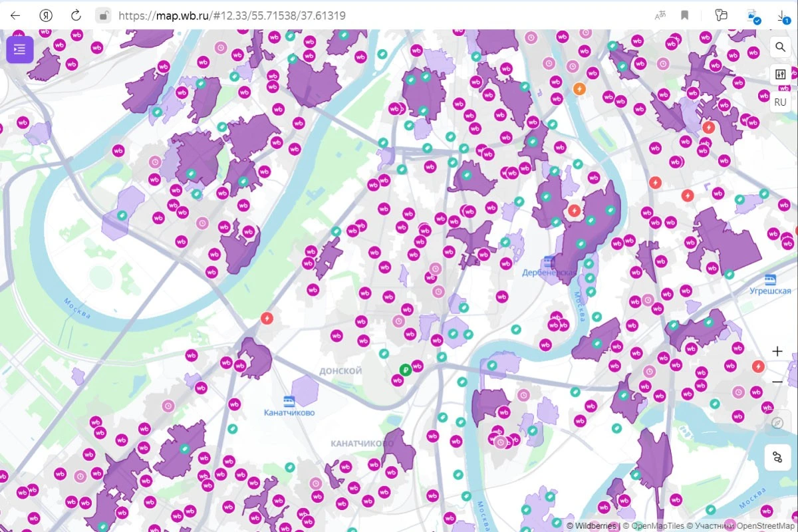Focus the address bar with map.wb.ru URL
The width and height of the screenshot is (798, 532).
372,15
